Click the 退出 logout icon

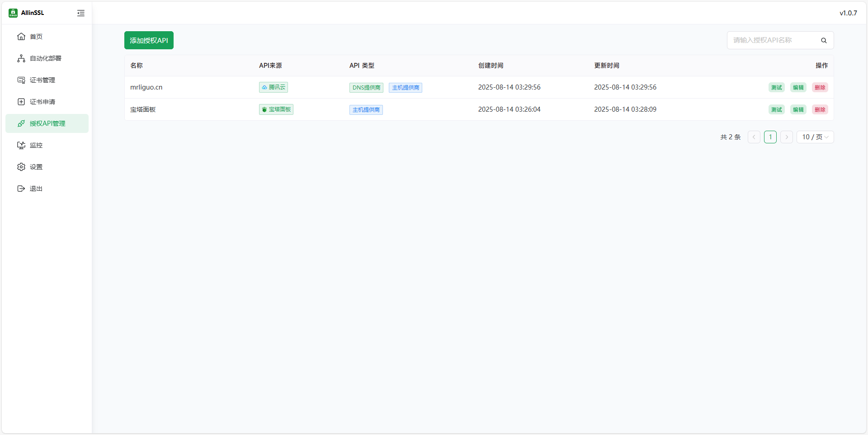pos(21,189)
